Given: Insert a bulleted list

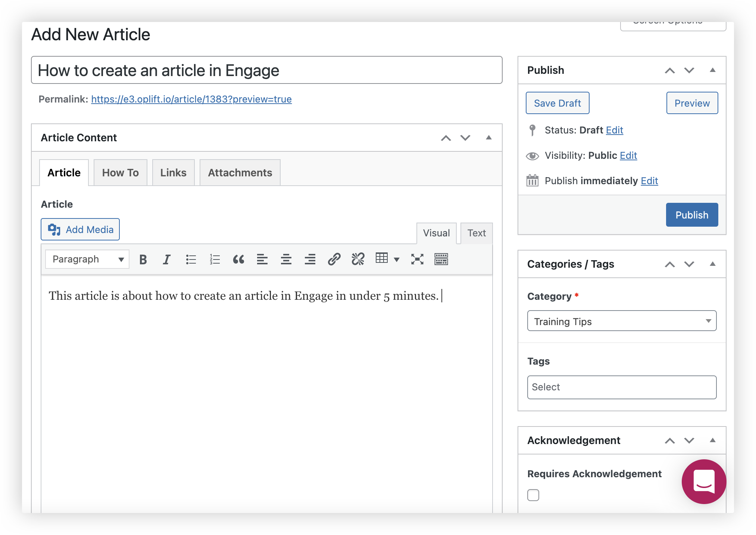Looking at the screenshot, I should pos(191,259).
